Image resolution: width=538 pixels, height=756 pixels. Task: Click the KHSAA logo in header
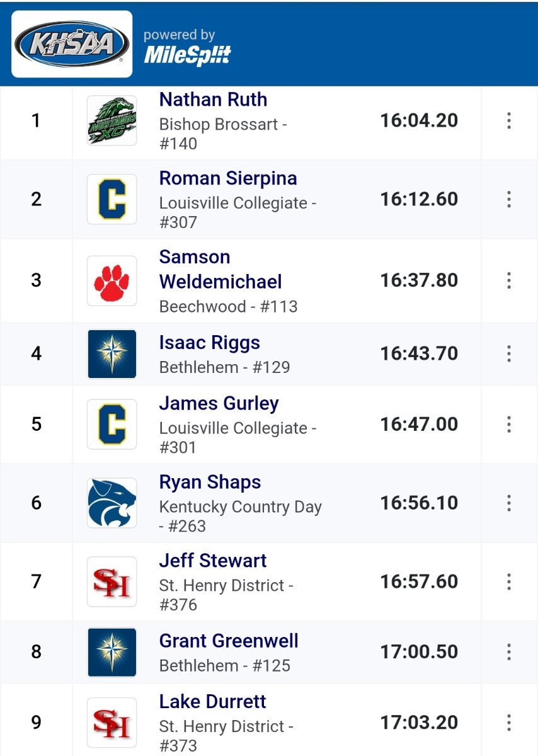(72, 44)
